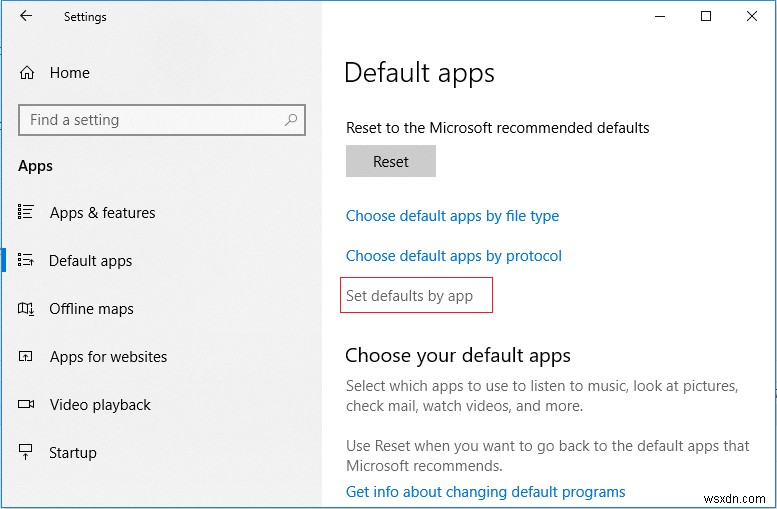The image size is (777, 509).
Task: Click the Default apps page heading
Action: coord(419,74)
